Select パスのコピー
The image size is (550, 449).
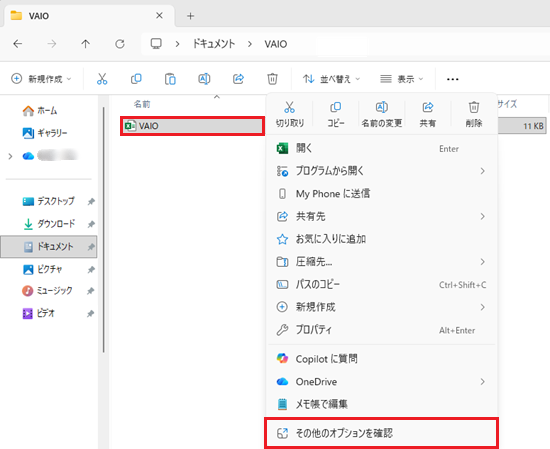(382, 284)
